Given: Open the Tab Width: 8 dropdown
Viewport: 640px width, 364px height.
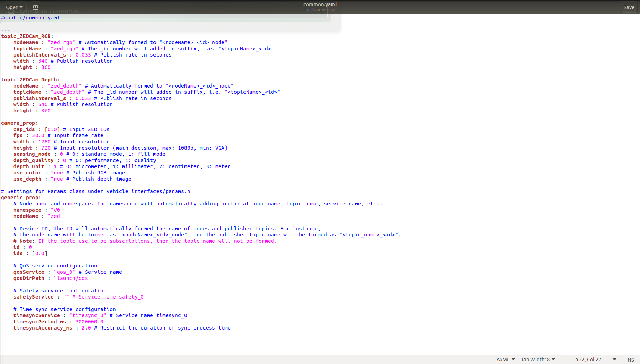Looking at the screenshot, I should (538, 360).
